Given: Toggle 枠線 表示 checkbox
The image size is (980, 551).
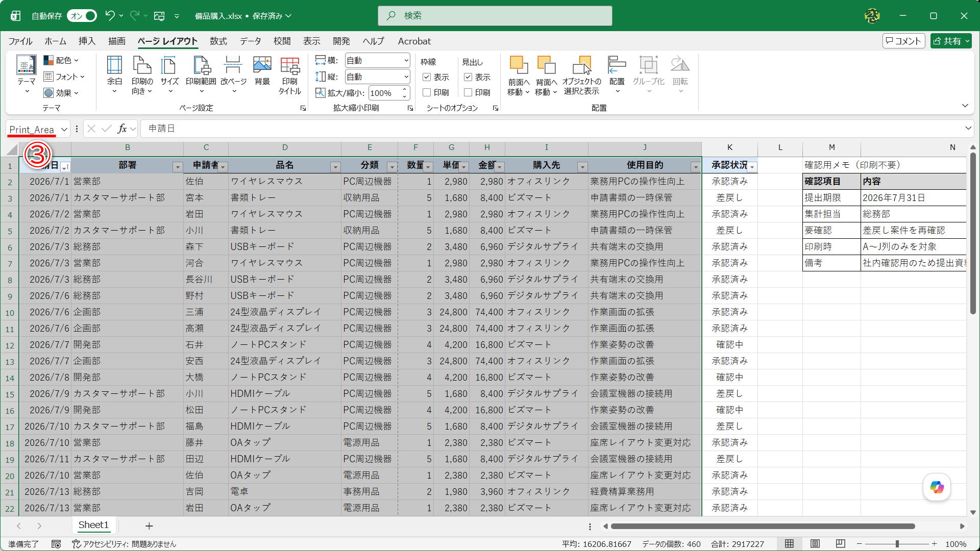Looking at the screenshot, I should 427,77.
